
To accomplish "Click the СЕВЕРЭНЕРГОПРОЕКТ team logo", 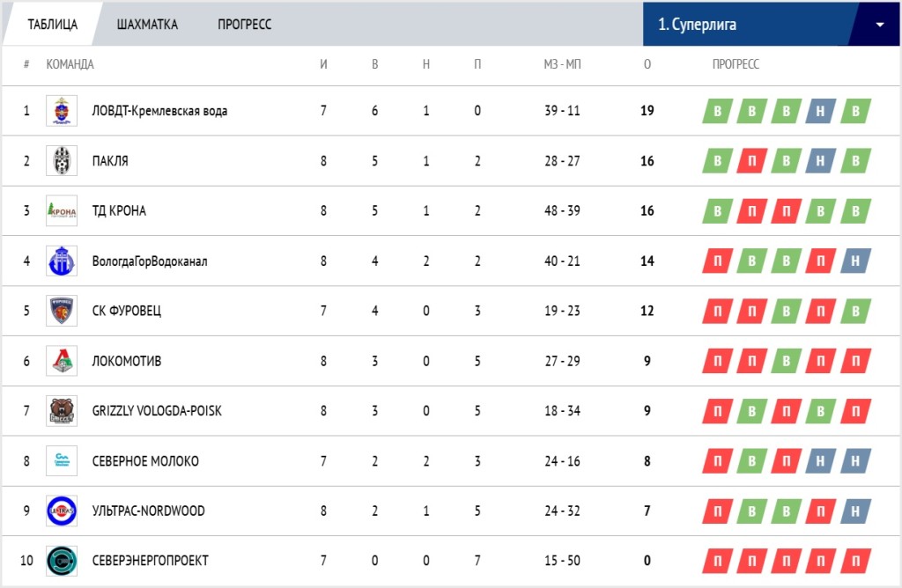I will pyautogui.click(x=62, y=561).
